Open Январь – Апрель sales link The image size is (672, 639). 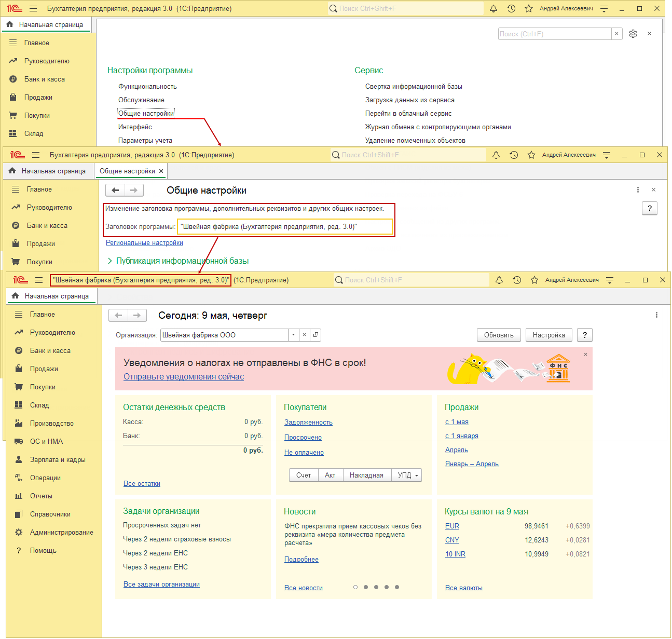tap(472, 464)
